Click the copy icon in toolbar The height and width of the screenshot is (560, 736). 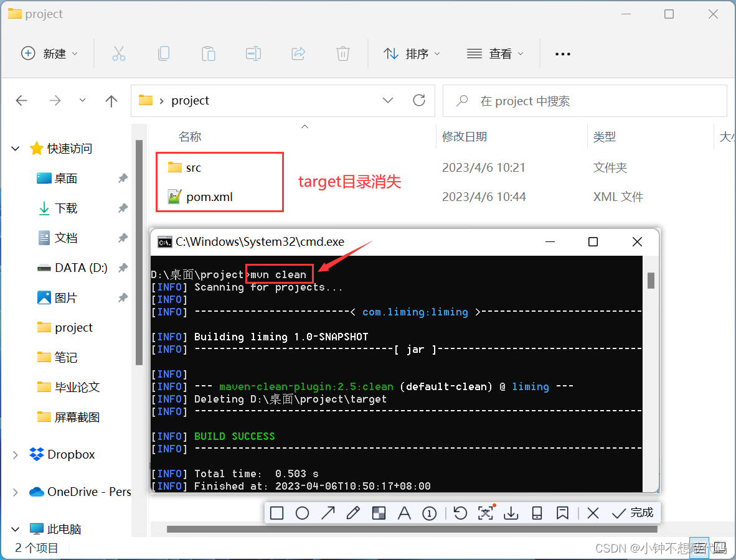[163, 54]
